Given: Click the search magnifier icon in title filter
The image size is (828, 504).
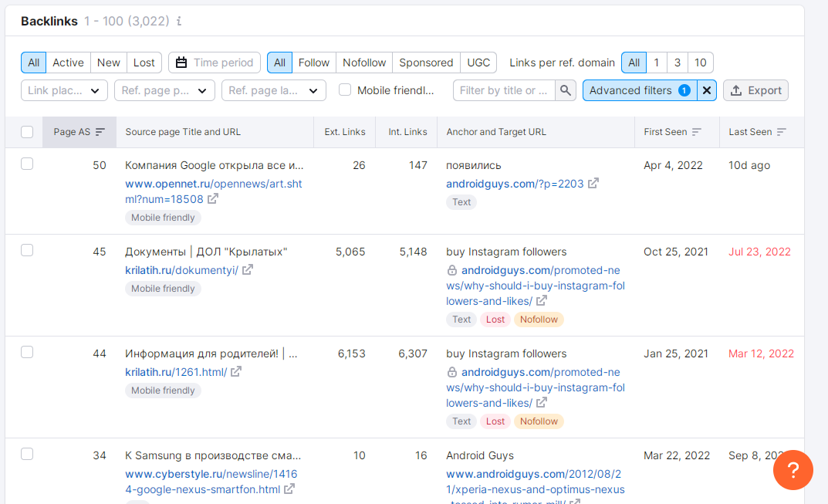Looking at the screenshot, I should pyautogui.click(x=566, y=90).
